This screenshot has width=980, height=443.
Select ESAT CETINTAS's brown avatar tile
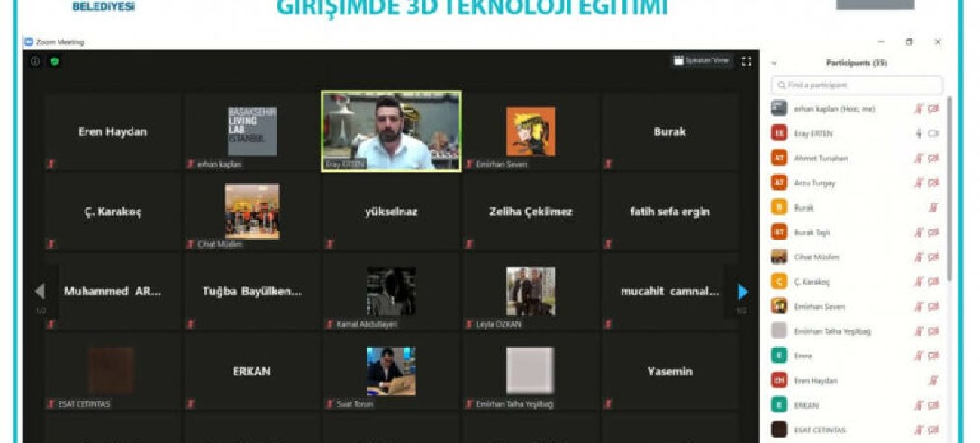pyautogui.click(x=113, y=371)
